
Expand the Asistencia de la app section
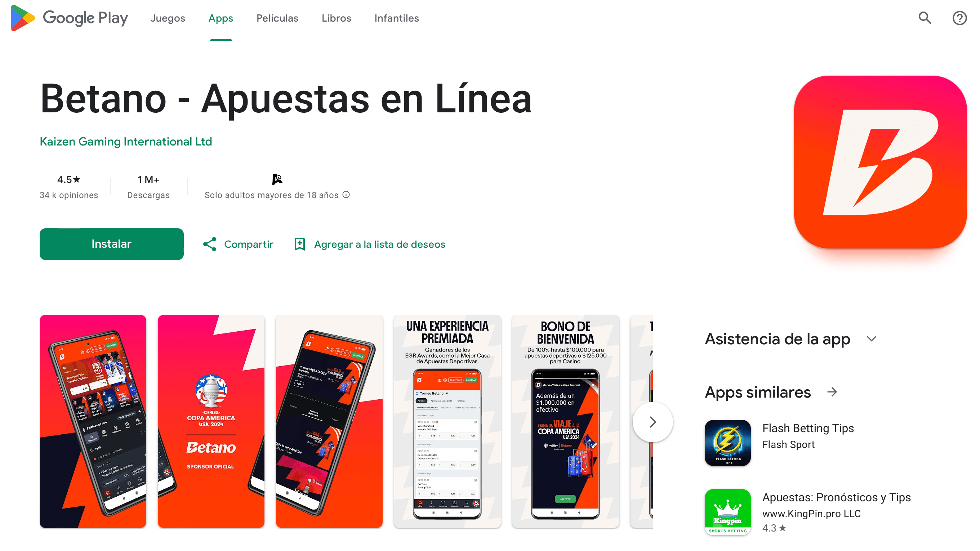(873, 339)
